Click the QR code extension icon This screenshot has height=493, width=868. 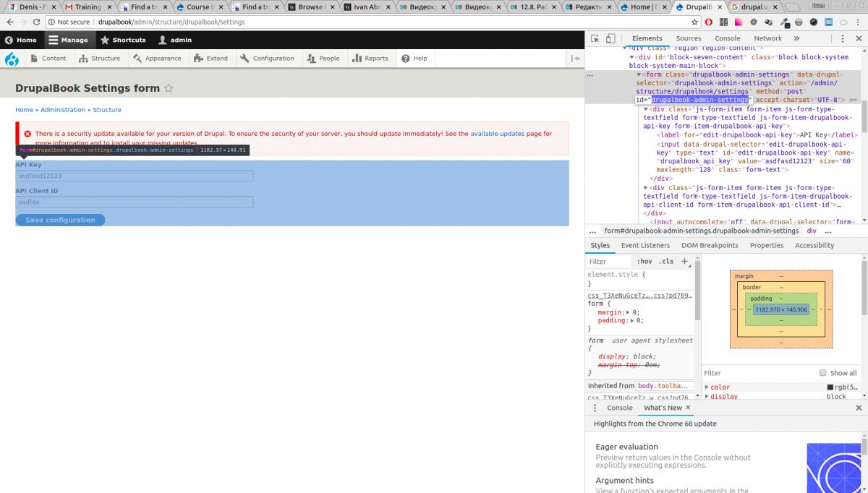tap(725, 22)
